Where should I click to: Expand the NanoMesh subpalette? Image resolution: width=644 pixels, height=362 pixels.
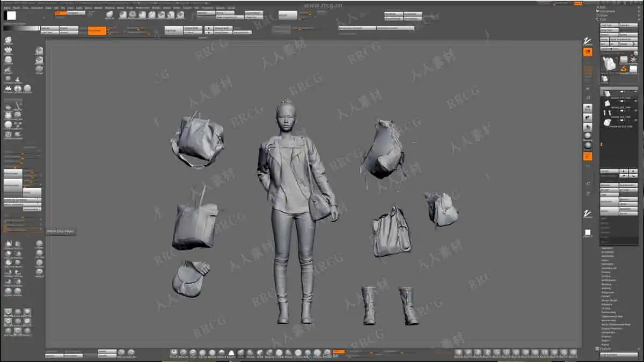click(608, 256)
